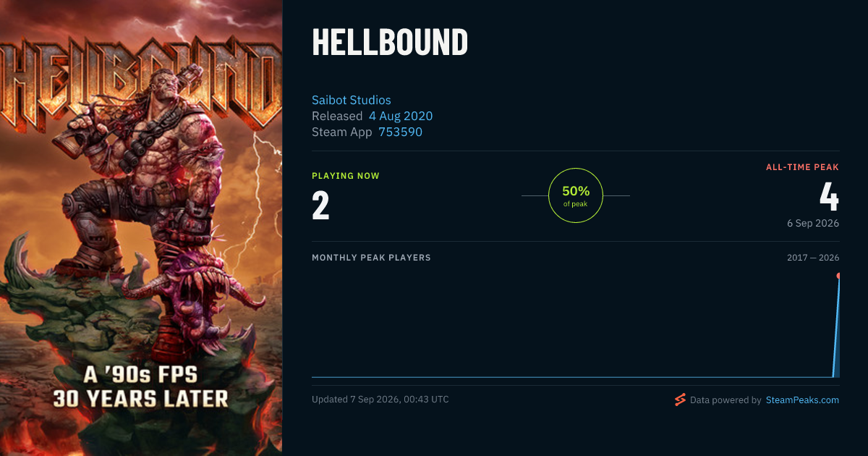Click the HELLBOUND title heading
Viewport: 868px width, 456px height.
390,43
